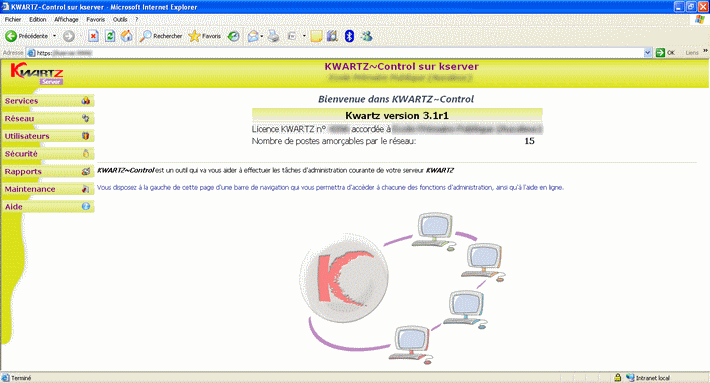Open the Maintenance section
Screen dimensions: 710x383
pos(48,189)
